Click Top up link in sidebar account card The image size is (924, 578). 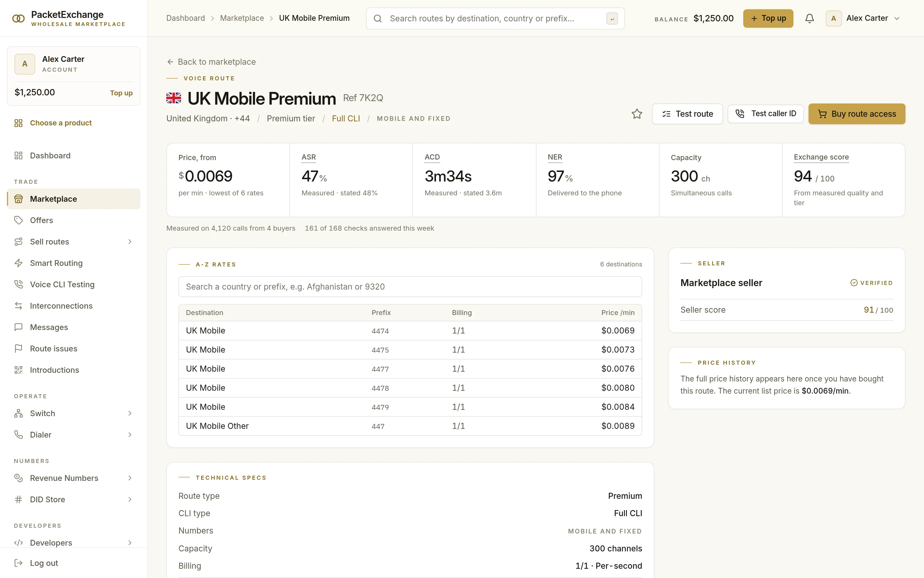(x=121, y=93)
